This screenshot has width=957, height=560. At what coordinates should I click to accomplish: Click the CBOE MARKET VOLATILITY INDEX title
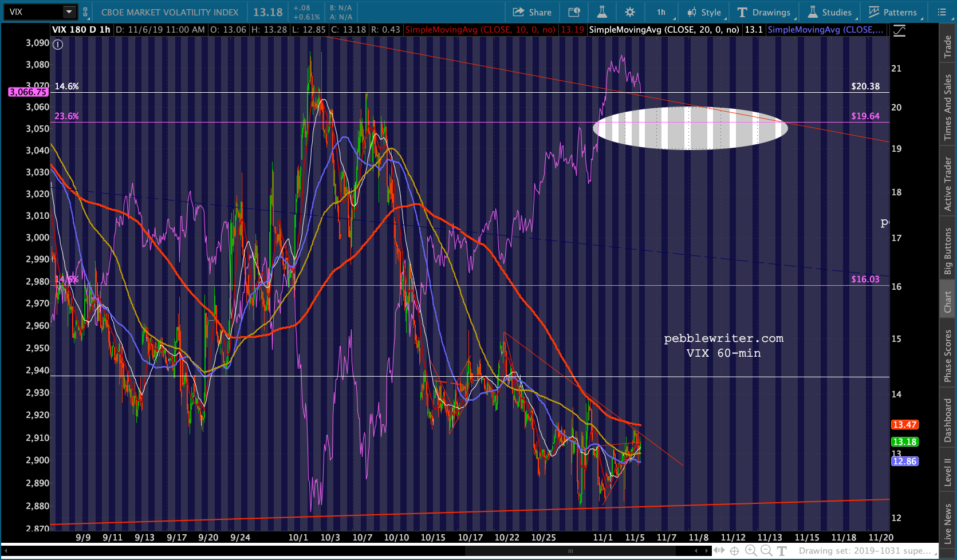tap(170, 13)
